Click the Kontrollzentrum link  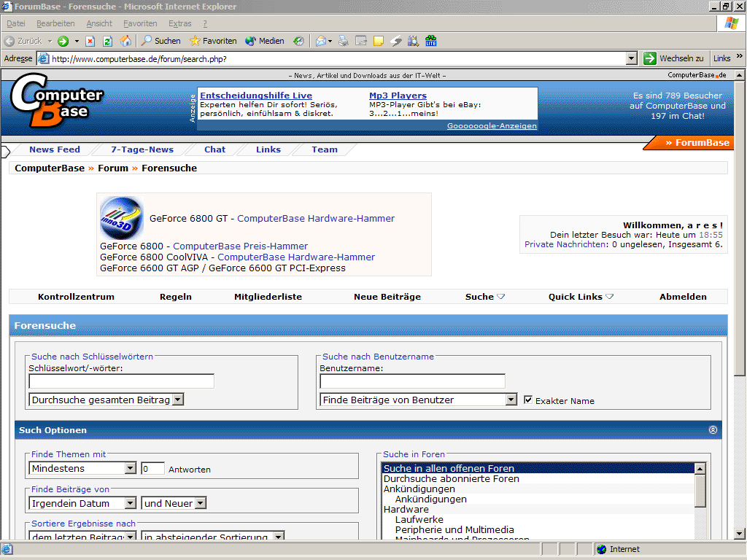[x=76, y=297]
